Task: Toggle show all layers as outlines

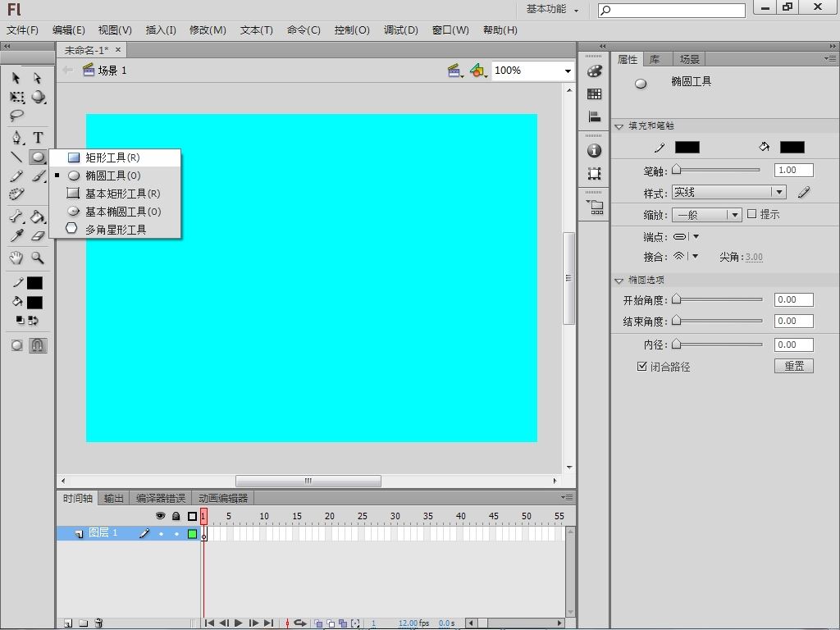Action: (x=192, y=516)
